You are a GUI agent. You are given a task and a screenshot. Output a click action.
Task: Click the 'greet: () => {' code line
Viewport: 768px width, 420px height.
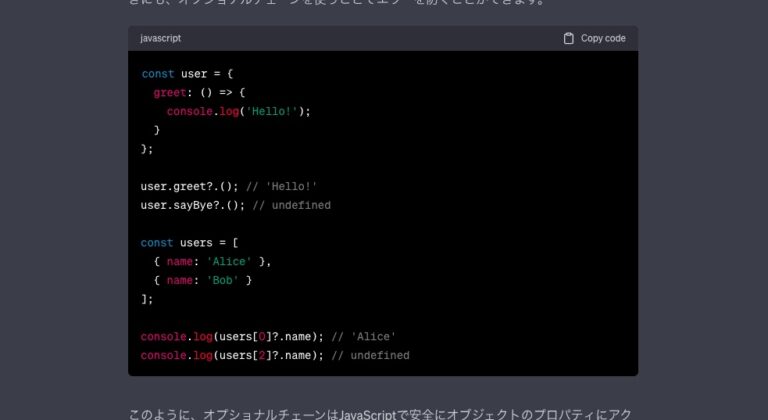(199, 92)
